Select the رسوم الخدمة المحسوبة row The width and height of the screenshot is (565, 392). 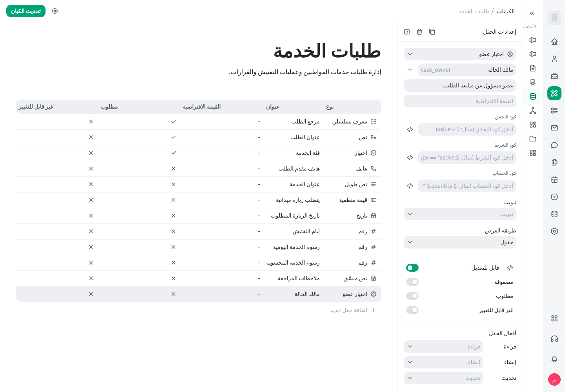coord(199,263)
